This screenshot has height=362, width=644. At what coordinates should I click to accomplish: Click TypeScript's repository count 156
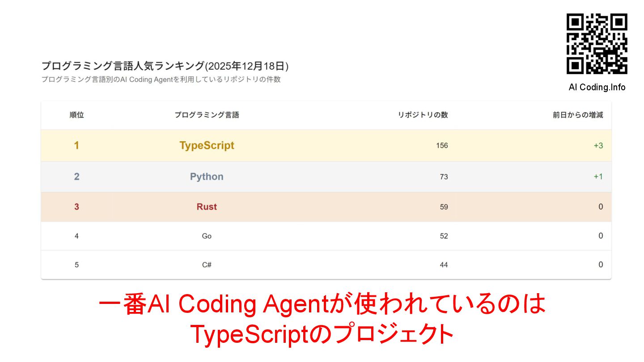(442, 145)
